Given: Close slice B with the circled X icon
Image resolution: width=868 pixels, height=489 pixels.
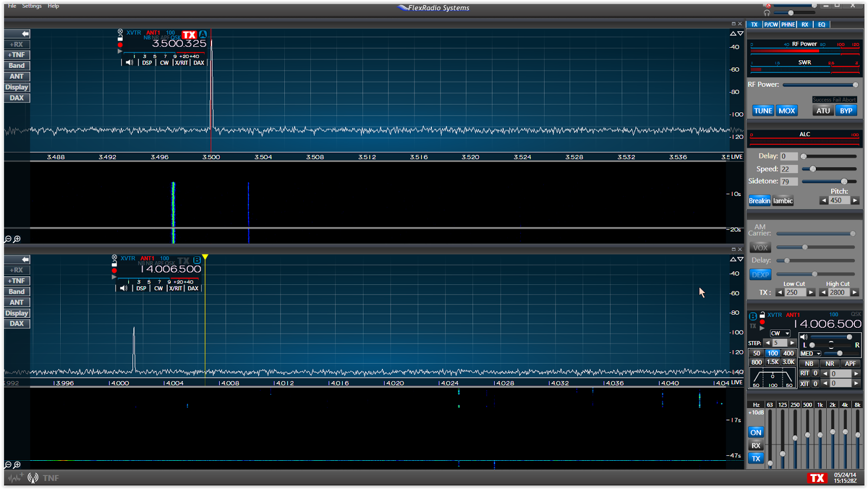Looking at the screenshot, I should click(x=114, y=257).
